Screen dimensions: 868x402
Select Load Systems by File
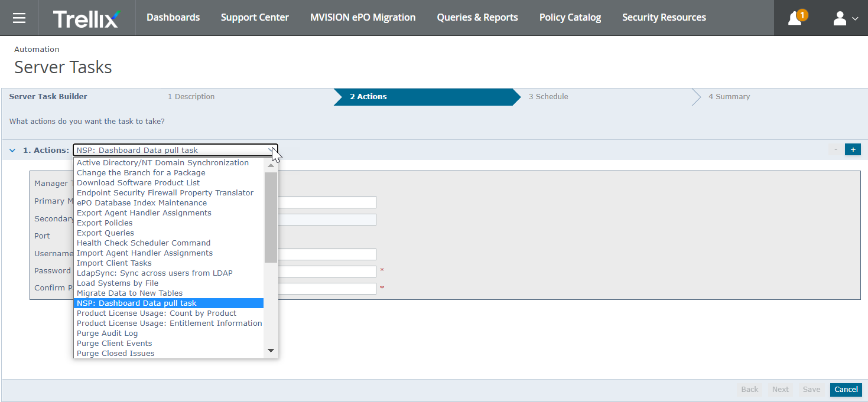point(169,283)
